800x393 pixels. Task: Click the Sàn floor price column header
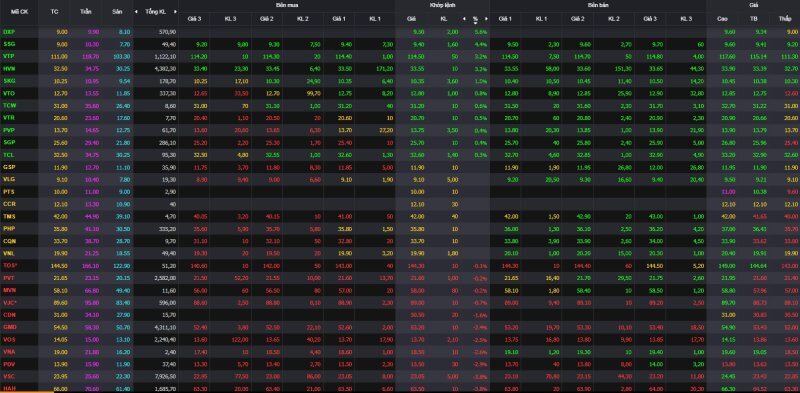[118, 11]
